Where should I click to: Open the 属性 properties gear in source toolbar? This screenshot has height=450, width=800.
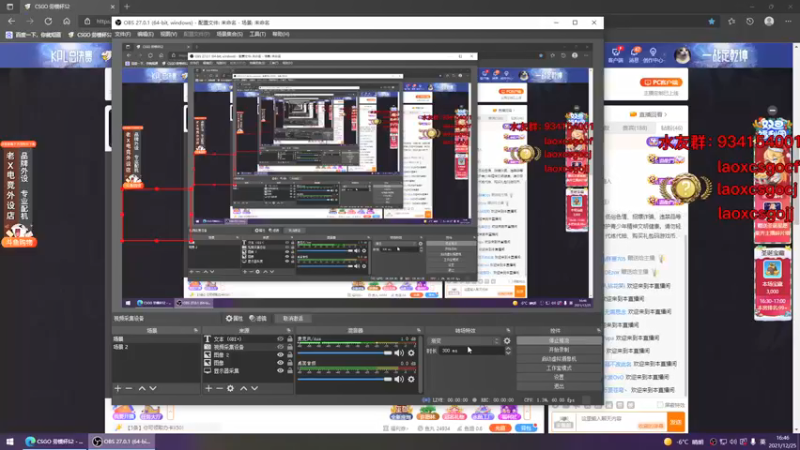click(234, 318)
